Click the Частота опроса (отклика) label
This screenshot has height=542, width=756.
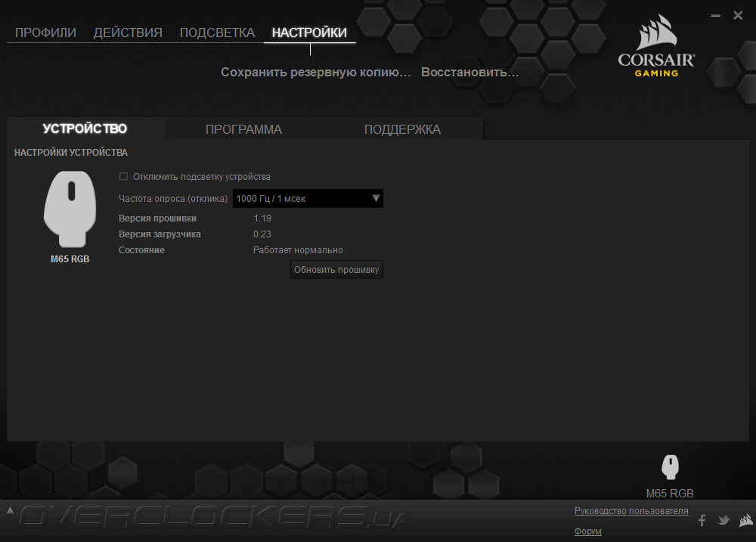(x=173, y=199)
